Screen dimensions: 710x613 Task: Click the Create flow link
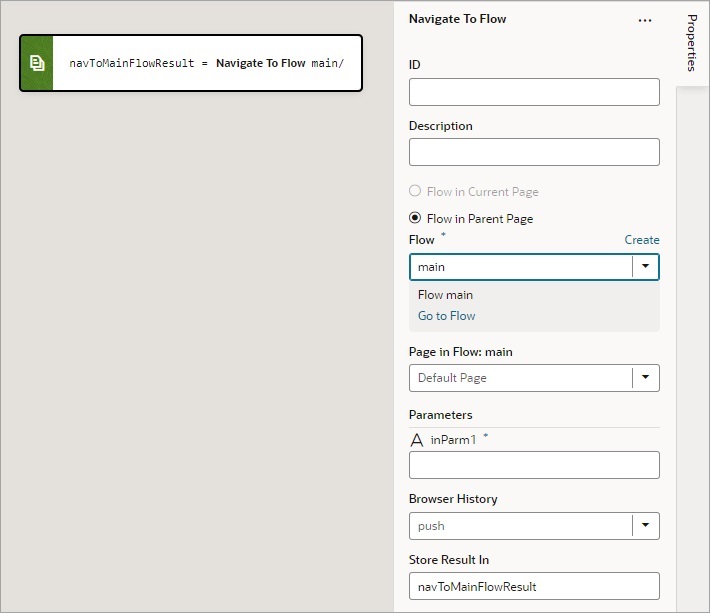(x=642, y=240)
